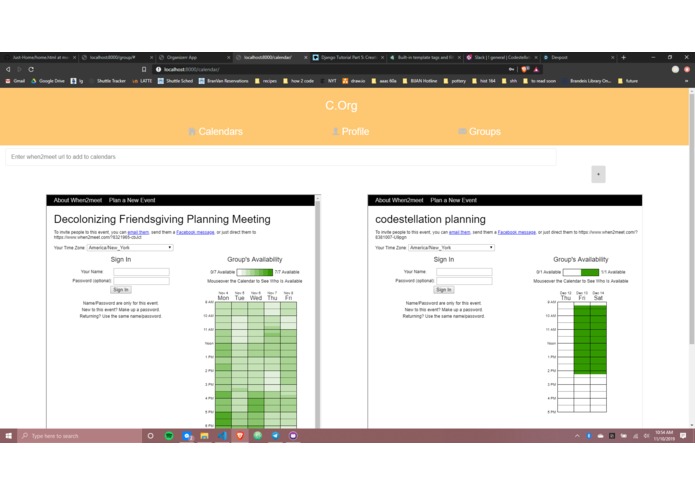695x494 pixels.
Task: Switch to the Built-in template tags tab
Action: tap(424, 58)
